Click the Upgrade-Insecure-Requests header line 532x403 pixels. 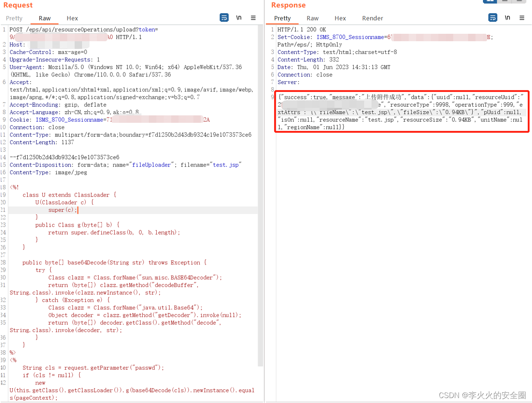[54, 60]
